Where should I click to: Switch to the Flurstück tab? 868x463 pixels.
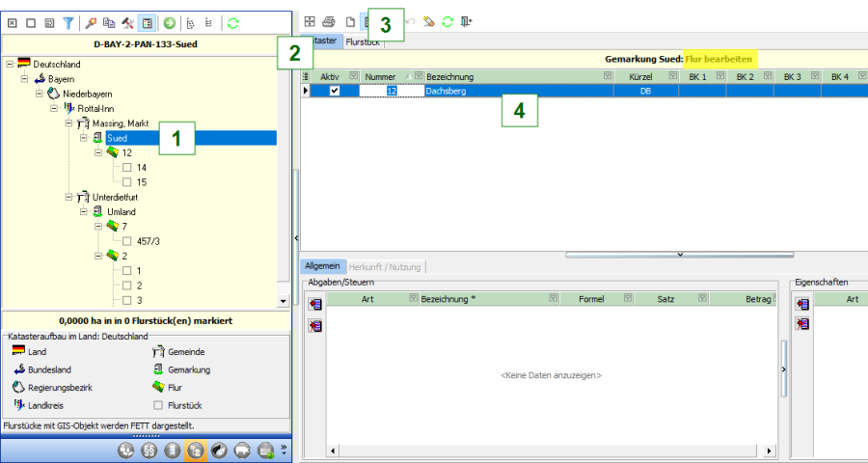tap(364, 43)
